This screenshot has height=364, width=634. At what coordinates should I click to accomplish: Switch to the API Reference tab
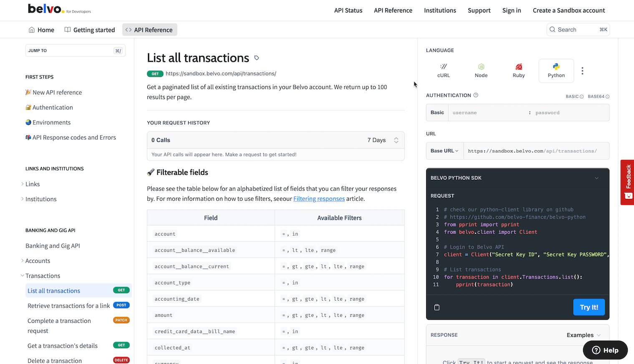click(x=149, y=30)
